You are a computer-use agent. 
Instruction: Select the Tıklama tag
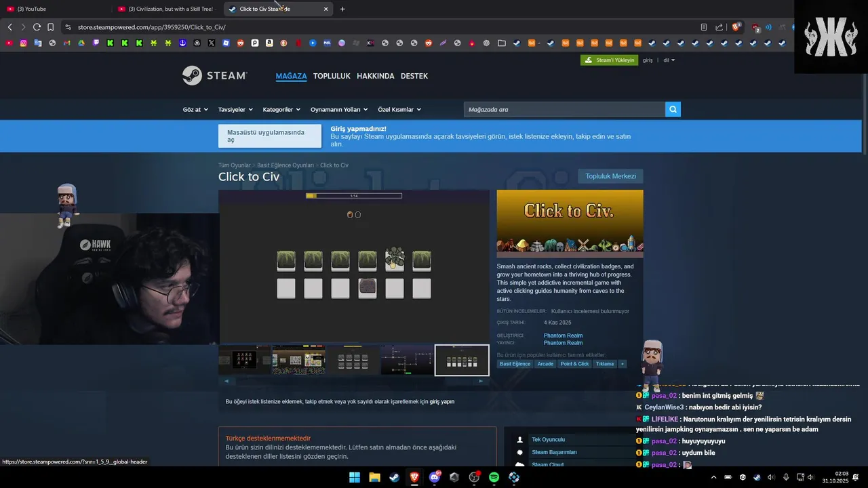(x=605, y=364)
